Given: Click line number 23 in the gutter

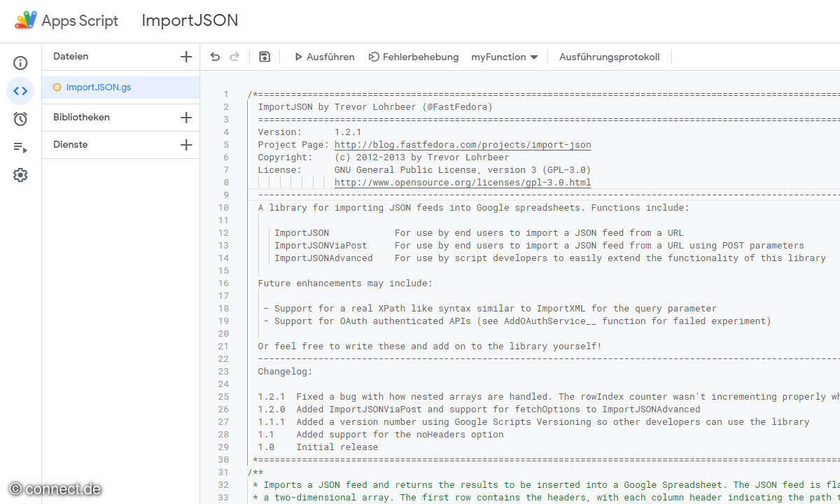Looking at the screenshot, I should tap(223, 372).
